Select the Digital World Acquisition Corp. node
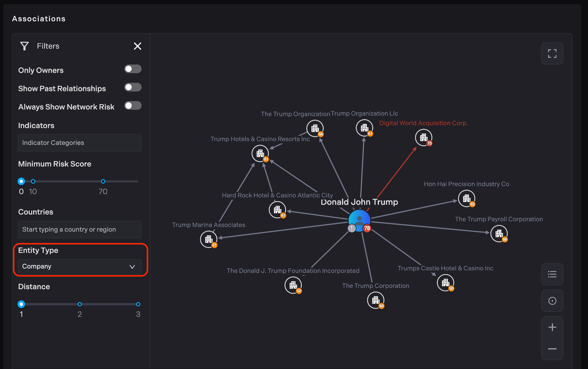 423,138
